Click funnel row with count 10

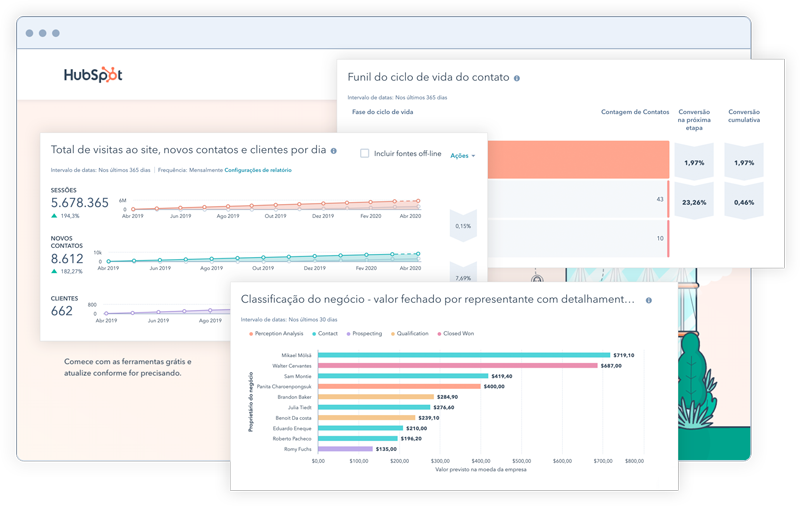pyautogui.click(x=578, y=239)
